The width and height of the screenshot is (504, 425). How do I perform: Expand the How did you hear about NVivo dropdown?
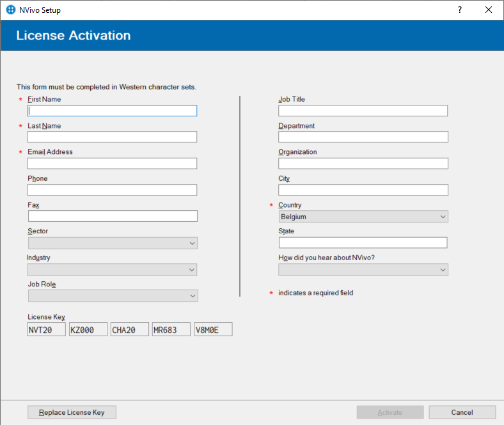click(x=363, y=270)
